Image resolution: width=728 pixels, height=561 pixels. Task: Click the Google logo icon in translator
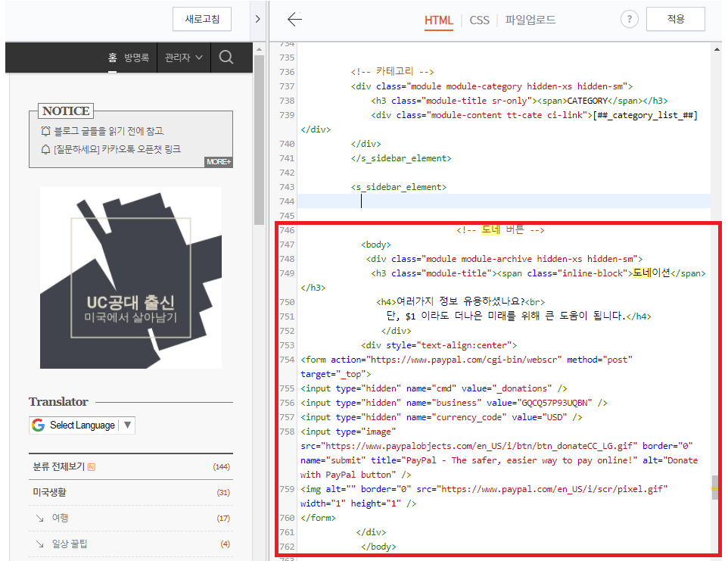[39, 425]
